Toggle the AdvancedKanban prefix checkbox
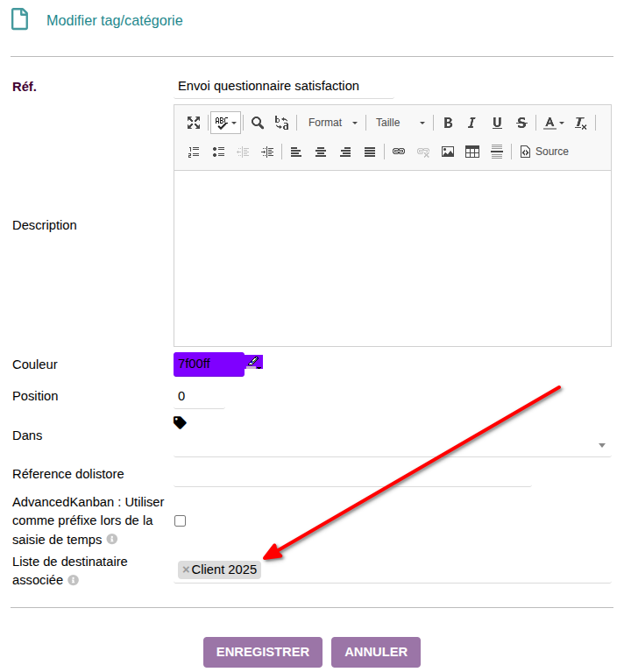 click(x=180, y=521)
